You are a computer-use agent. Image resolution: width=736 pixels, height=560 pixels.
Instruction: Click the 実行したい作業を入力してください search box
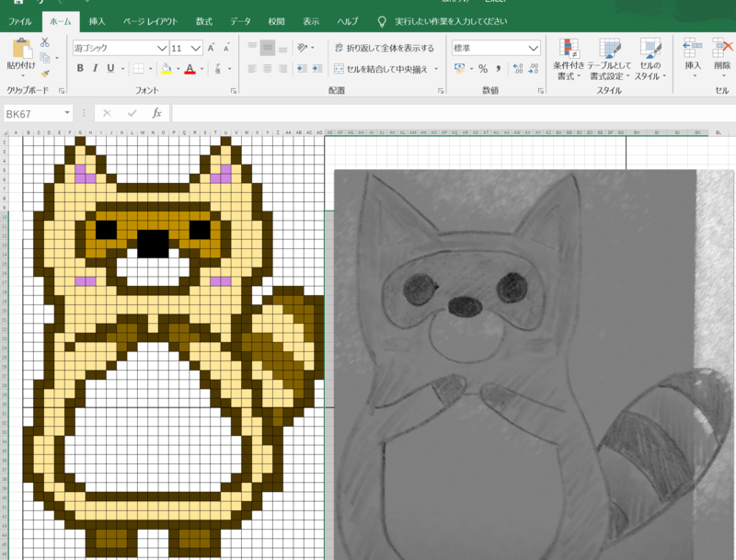coord(451,21)
